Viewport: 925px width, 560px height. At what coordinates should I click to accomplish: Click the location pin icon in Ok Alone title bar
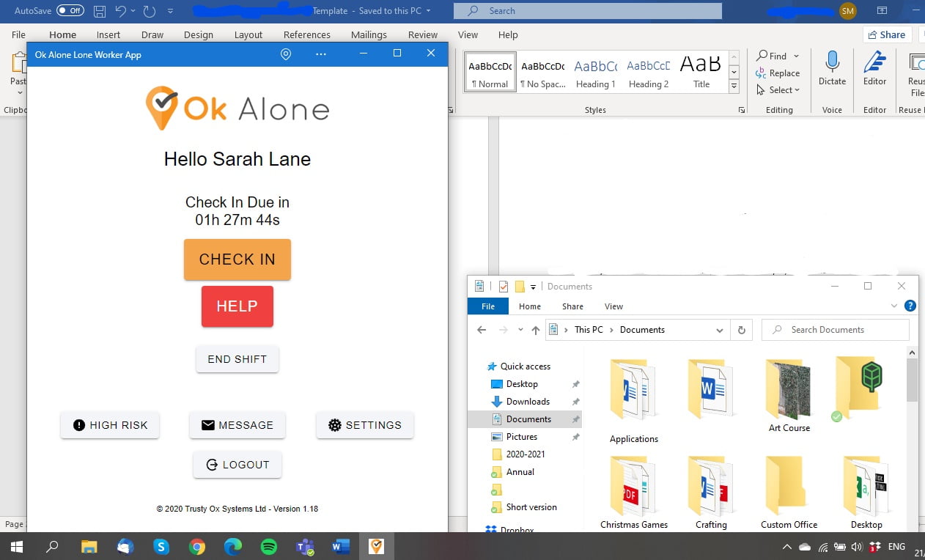287,54
